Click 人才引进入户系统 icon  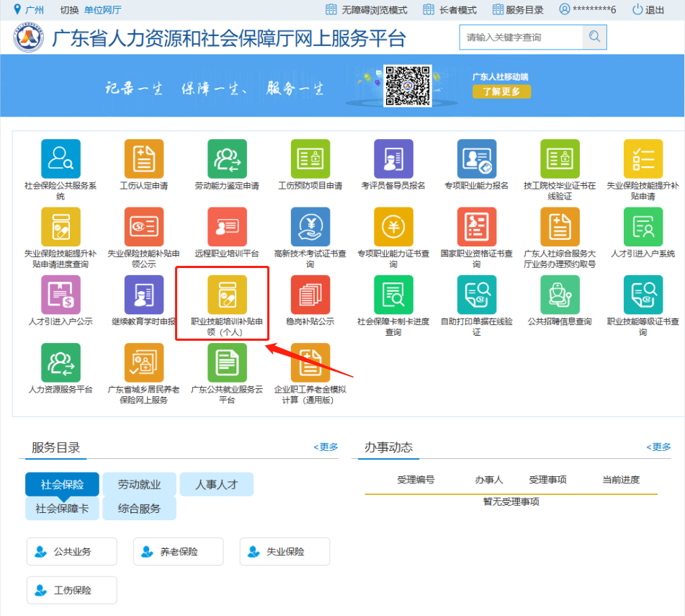[643, 227]
